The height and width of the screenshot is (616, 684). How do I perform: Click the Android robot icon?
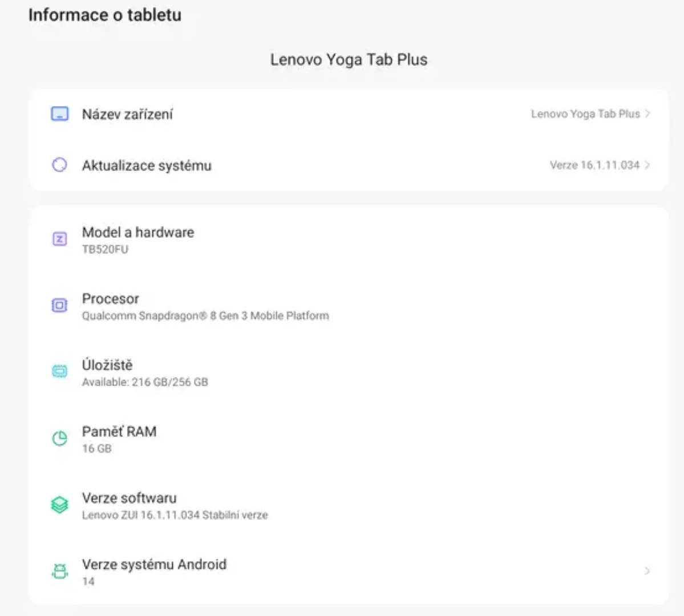tap(60, 571)
